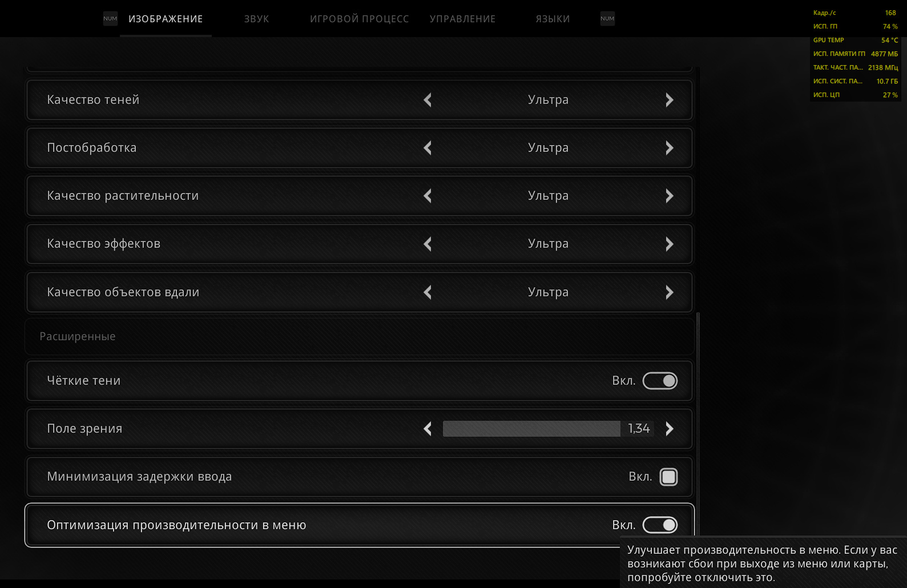
Task: Click left arrow for Качество объектов вдали
Action: [x=428, y=292]
